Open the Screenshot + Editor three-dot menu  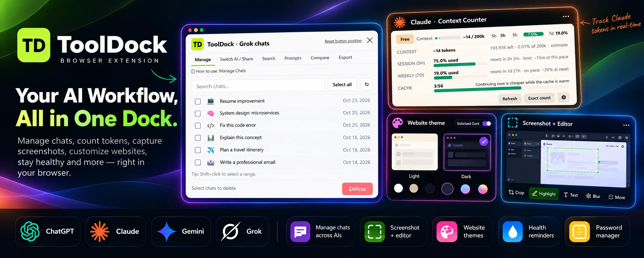pyautogui.click(x=626, y=125)
